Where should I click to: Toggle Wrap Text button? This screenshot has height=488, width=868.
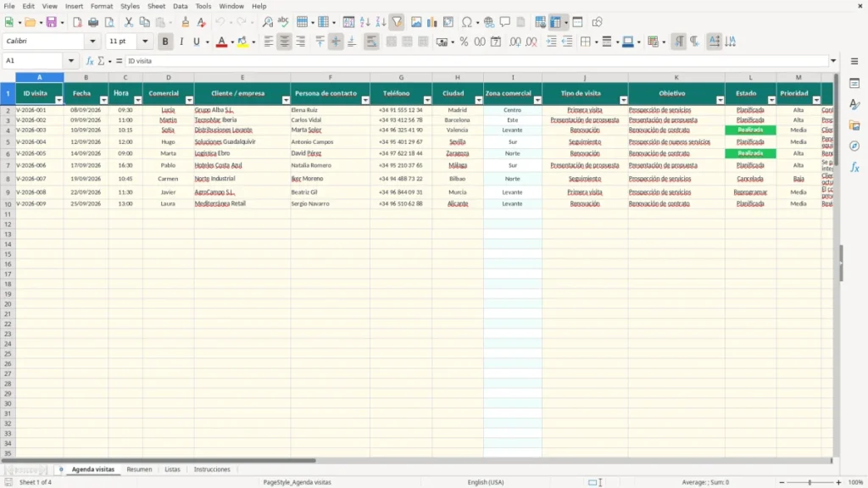[x=371, y=42]
